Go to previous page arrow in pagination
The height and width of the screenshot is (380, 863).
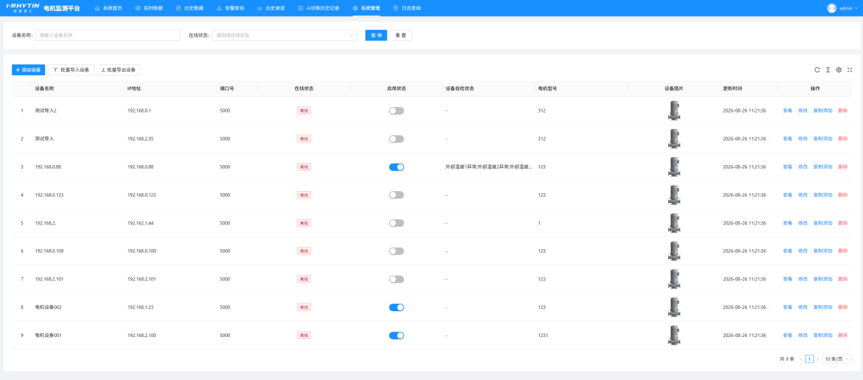[x=801, y=359]
